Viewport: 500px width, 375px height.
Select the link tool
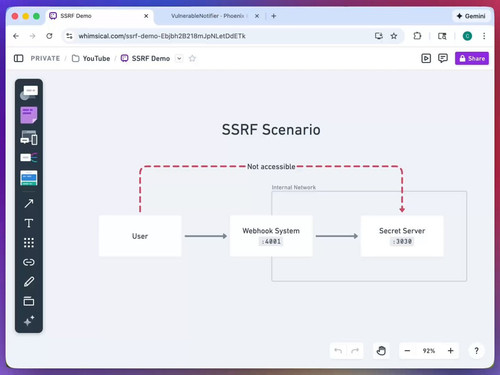[x=29, y=262]
